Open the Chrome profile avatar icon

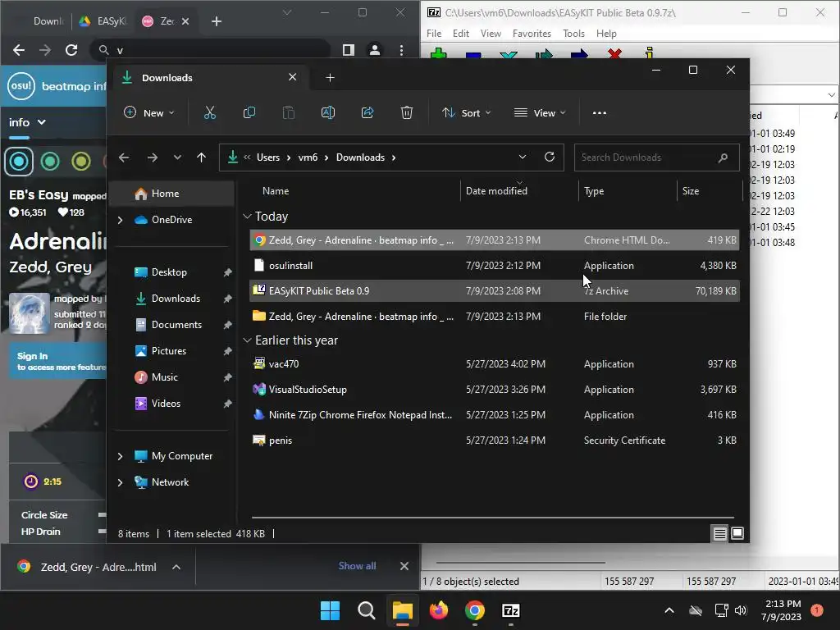point(374,50)
